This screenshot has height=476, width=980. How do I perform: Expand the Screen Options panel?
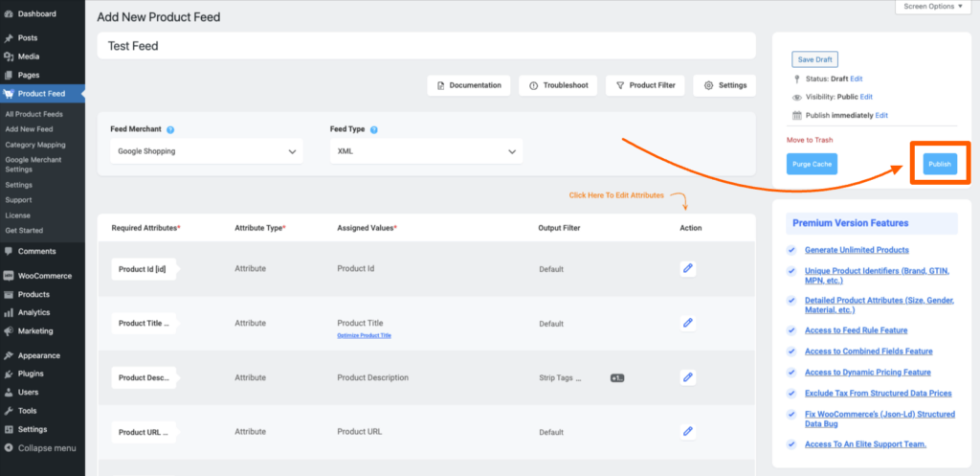click(x=932, y=7)
